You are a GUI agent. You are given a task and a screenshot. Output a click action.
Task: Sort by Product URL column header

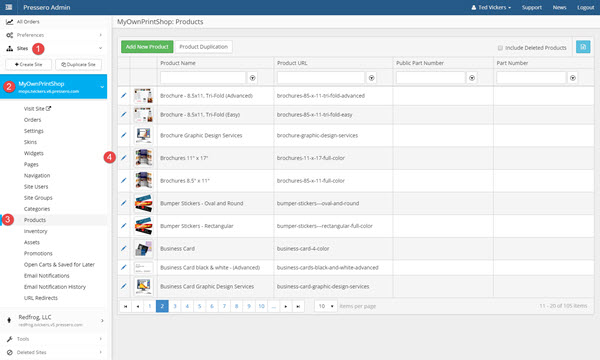point(292,63)
